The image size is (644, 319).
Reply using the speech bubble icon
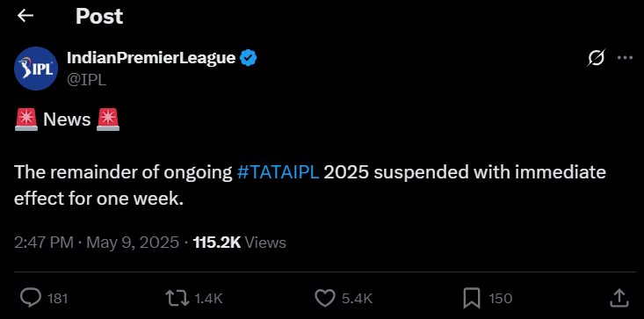(x=31, y=298)
